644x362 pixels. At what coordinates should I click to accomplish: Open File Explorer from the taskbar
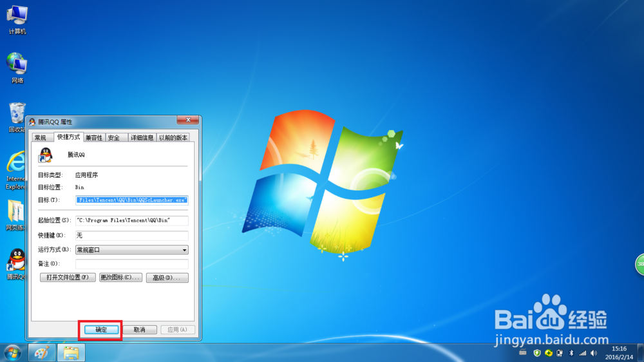pyautogui.click(x=71, y=353)
